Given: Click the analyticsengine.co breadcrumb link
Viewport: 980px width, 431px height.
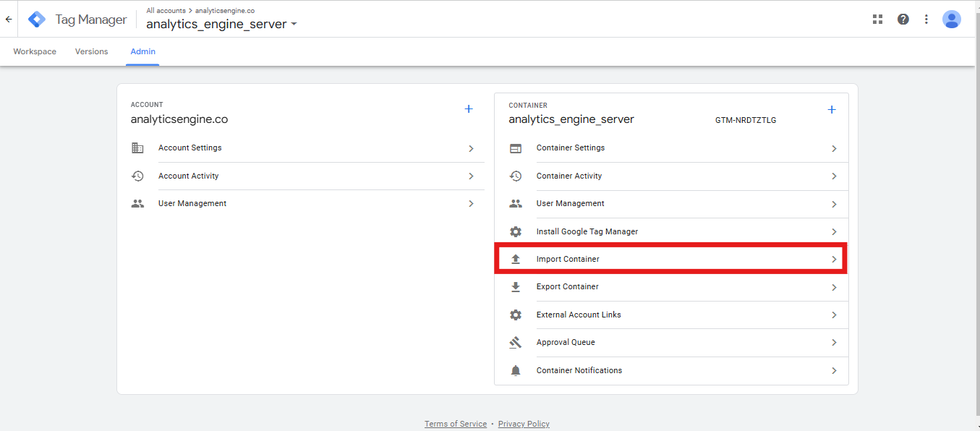Looking at the screenshot, I should pyautogui.click(x=225, y=11).
